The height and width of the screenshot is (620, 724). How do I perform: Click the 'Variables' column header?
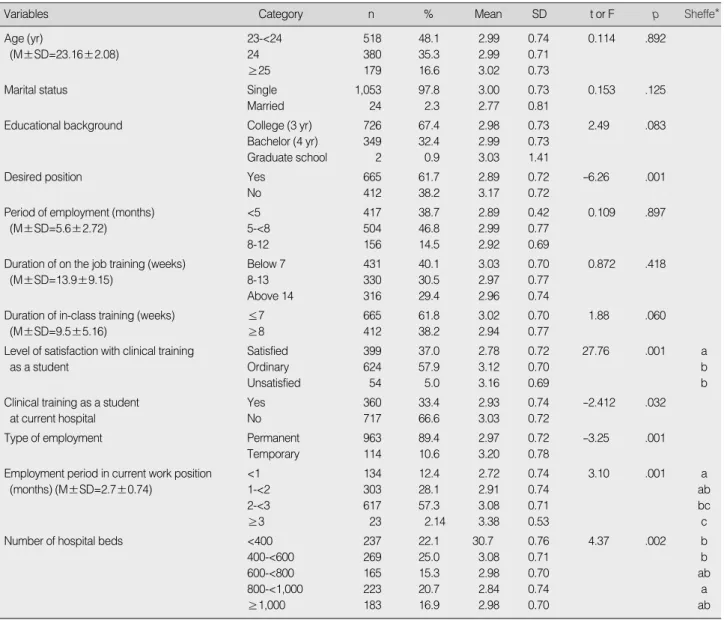click(x=26, y=14)
